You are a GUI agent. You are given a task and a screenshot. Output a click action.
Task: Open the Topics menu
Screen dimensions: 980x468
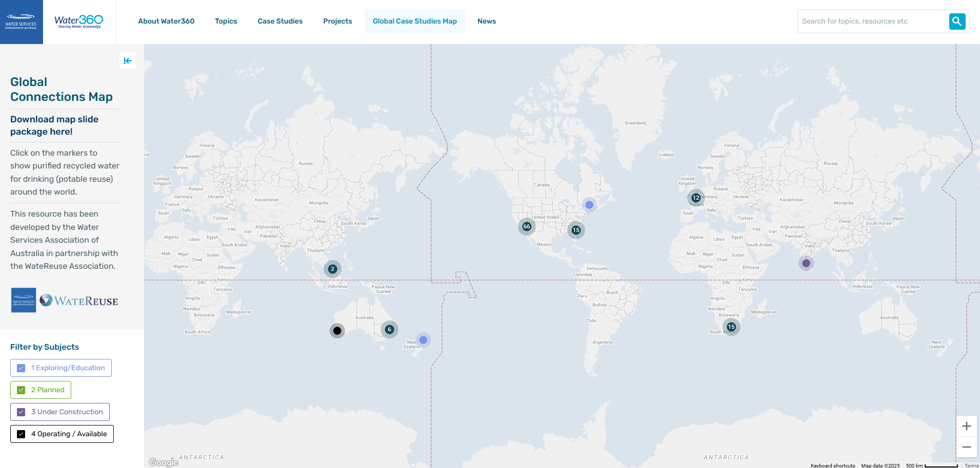(x=226, y=21)
